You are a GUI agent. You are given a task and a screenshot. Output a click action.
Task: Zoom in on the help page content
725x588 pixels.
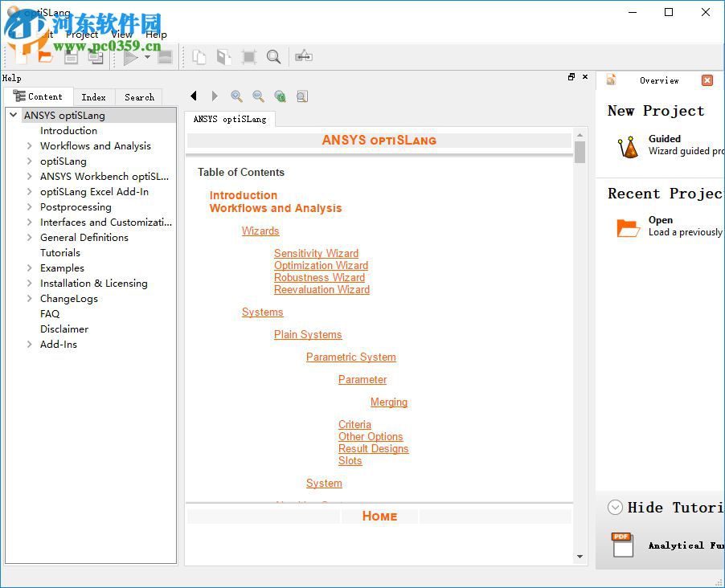coord(236,96)
